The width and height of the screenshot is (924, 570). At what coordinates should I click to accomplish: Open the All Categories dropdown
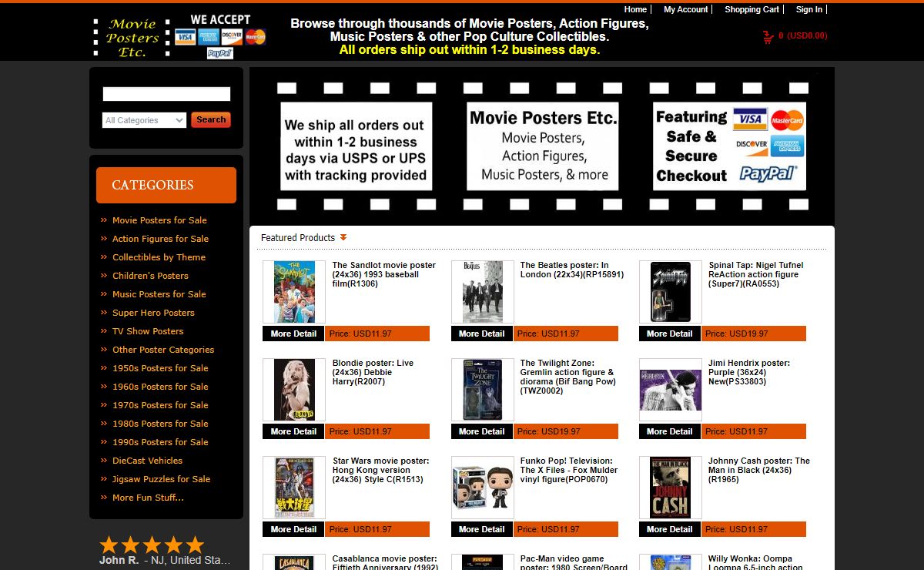pyautogui.click(x=144, y=120)
